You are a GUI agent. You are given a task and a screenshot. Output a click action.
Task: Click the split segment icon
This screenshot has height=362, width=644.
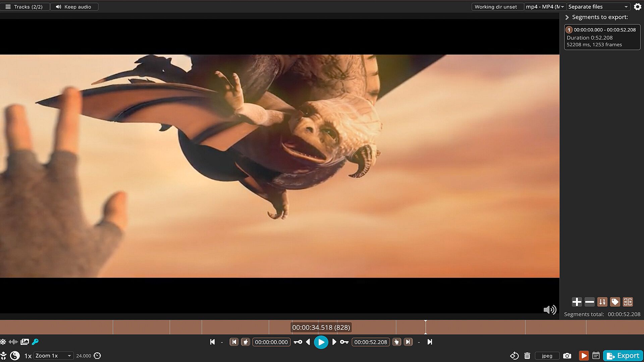[x=628, y=302]
